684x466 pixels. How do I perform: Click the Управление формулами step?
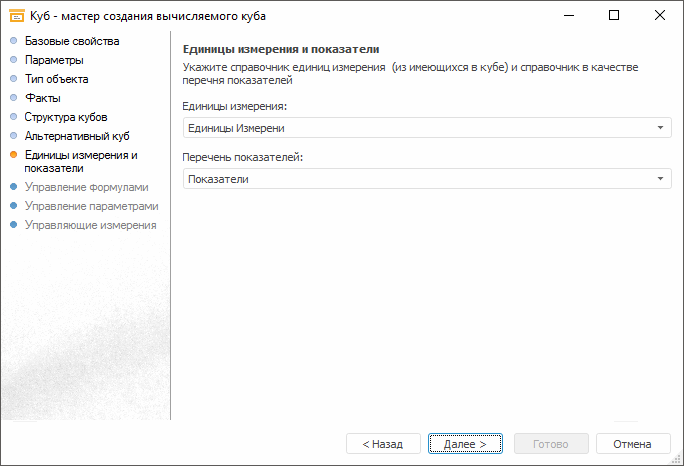(86, 187)
